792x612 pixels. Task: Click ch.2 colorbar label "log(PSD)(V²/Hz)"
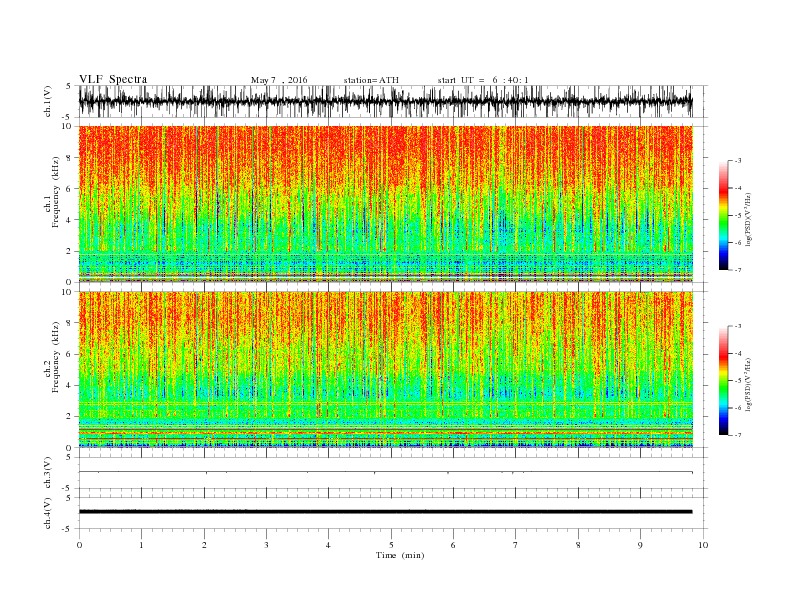[x=748, y=384]
